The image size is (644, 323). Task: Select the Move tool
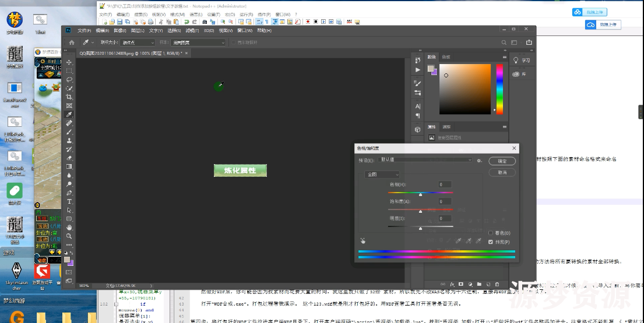tap(69, 62)
